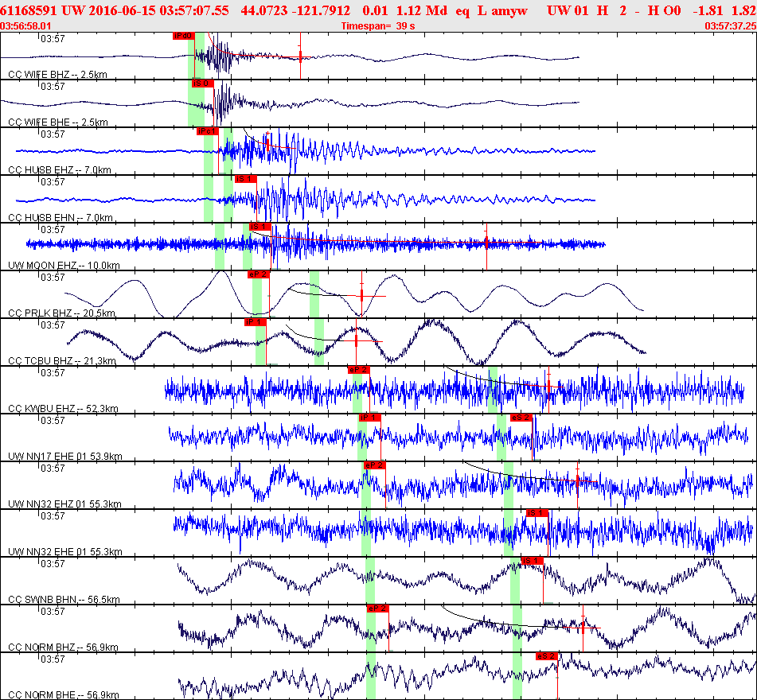The image size is (757, 700).
Task: Pick the eP 2 flag on NORM BHZ
Action: pyautogui.click(x=377, y=609)
